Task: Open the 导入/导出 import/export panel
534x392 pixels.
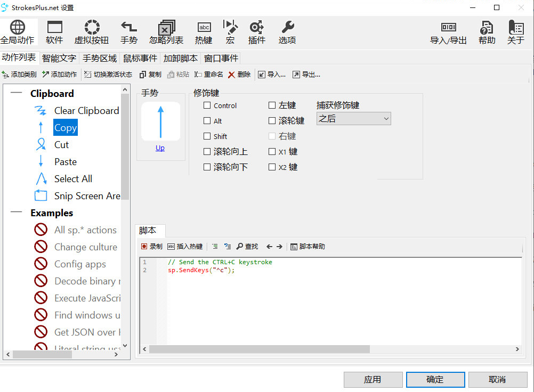Action: pyautogui.click(x=448, y=32)
